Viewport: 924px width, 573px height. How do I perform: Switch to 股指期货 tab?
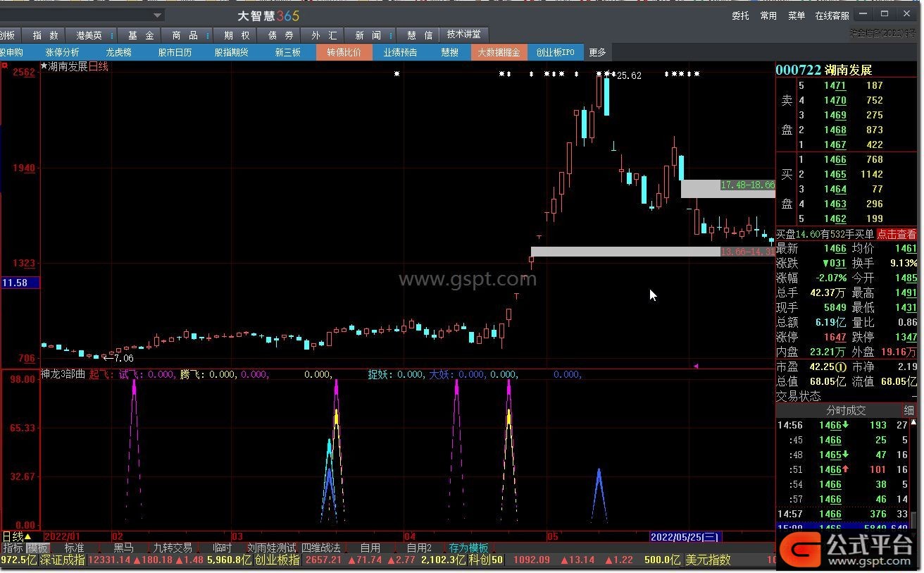231,52
